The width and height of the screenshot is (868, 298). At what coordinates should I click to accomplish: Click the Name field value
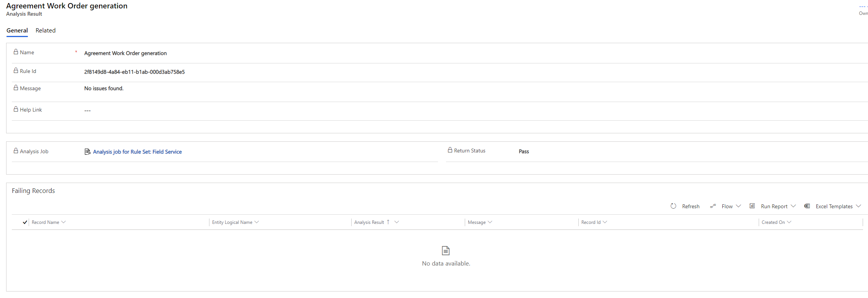125,53
